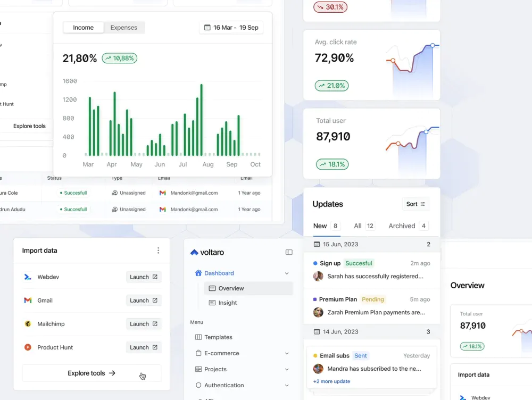Click the Pending tag on Premium Plan

click(x=372, y=299)
